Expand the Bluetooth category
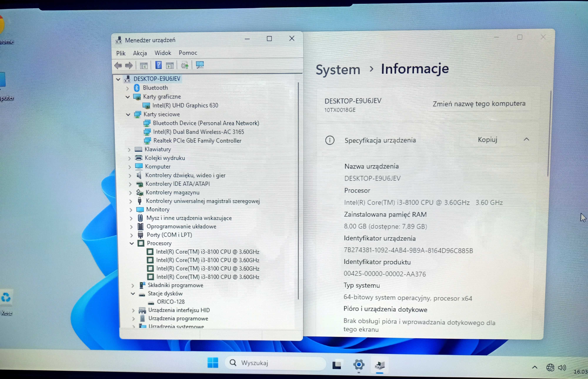588x379 pixels. coord(127,88)
